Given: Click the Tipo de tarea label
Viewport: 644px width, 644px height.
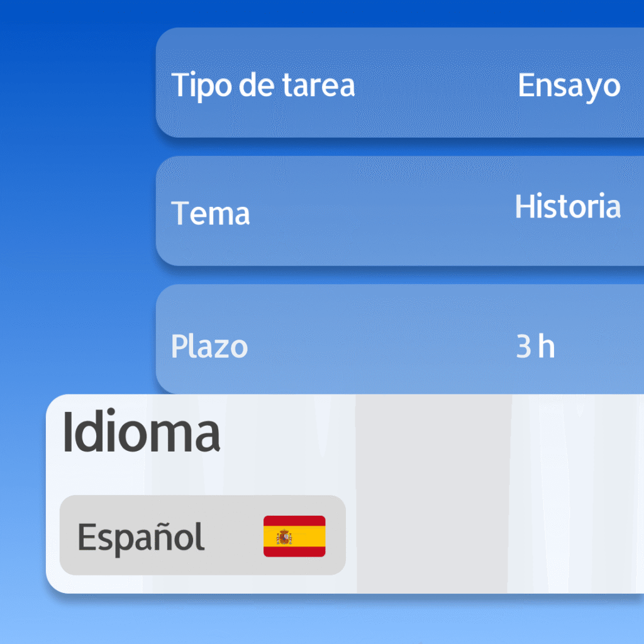Looking at the screenshot, I should click(263, 85).
